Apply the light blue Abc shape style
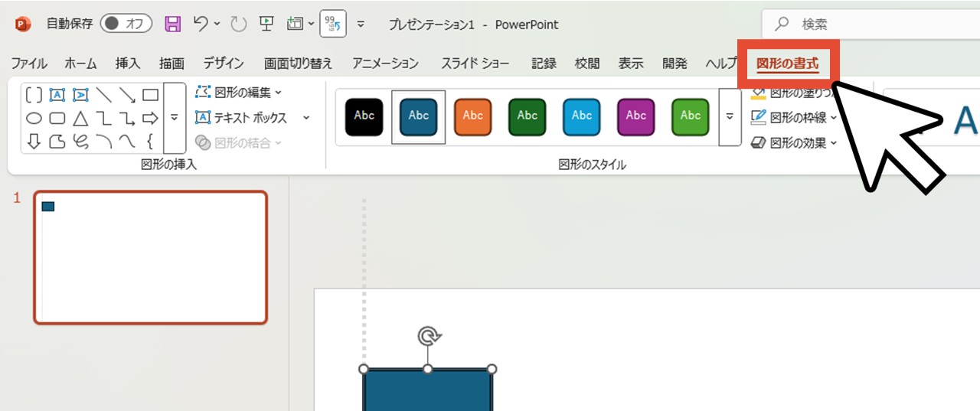This screenshot has height=411, width=980. click(x=582, y=117)
